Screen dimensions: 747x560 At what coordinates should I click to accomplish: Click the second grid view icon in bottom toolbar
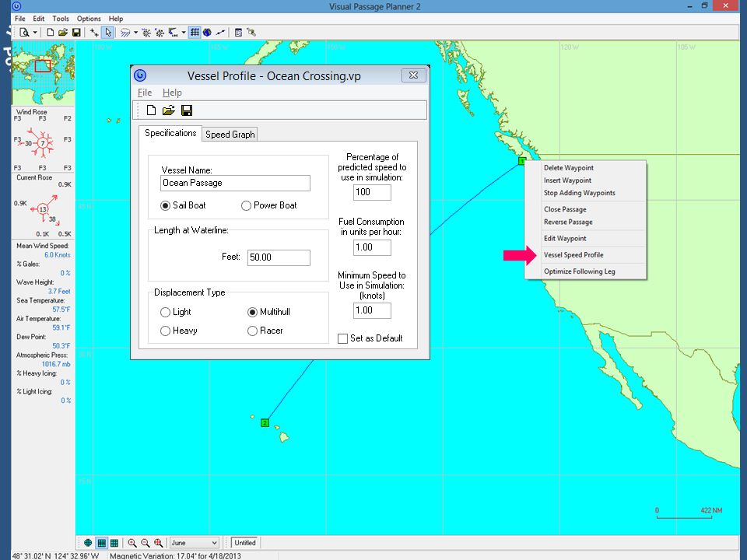click(x=114, y=543)
